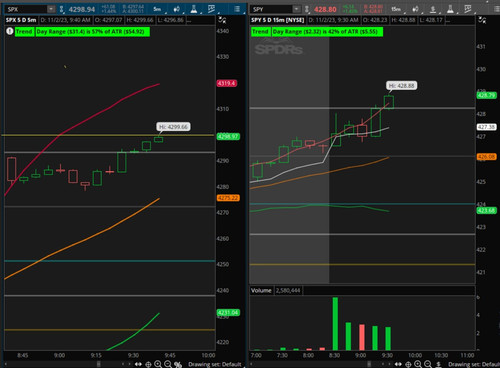Click the 427.38 white price label
This screenshot has width=500, height=368.
click(x=486, y=127)
